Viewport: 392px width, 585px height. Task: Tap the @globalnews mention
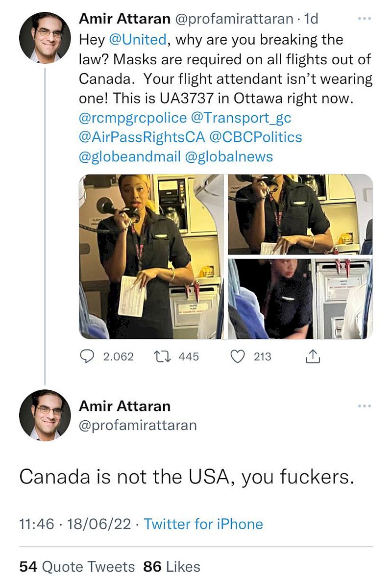[x=229, y=157]
